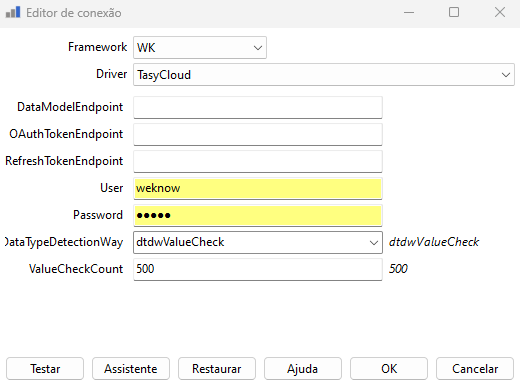The height and width of the screenshot is (385, 520).
Task: Open the Framework dropdown showing WK
Action: [x=200, y=48]
